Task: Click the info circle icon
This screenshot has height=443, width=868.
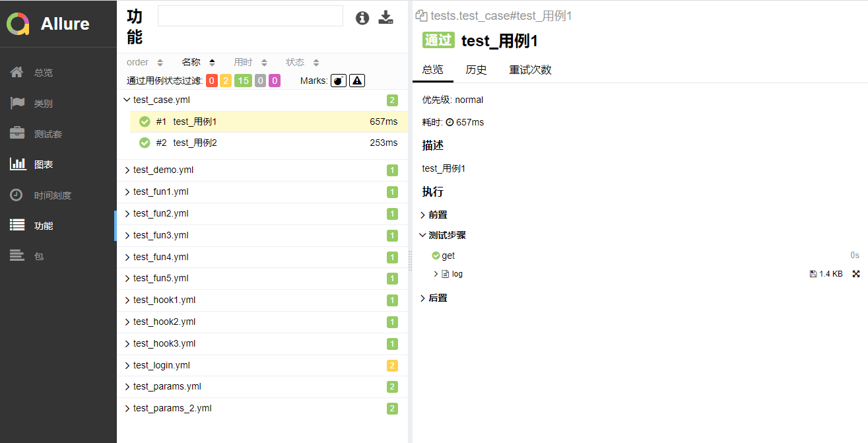Action: (362, 18)
